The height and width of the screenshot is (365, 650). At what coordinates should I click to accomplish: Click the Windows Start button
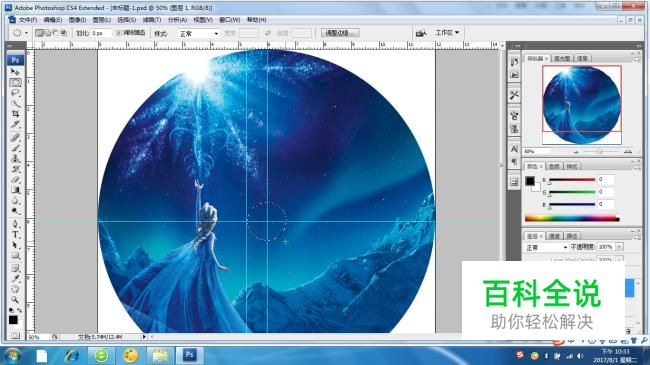click(12, 356)
